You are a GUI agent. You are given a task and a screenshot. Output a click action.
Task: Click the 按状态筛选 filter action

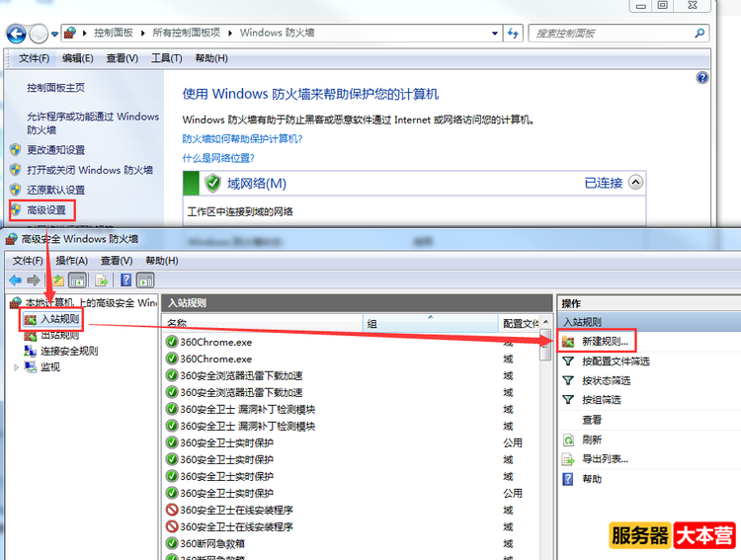tap(606, 380)
